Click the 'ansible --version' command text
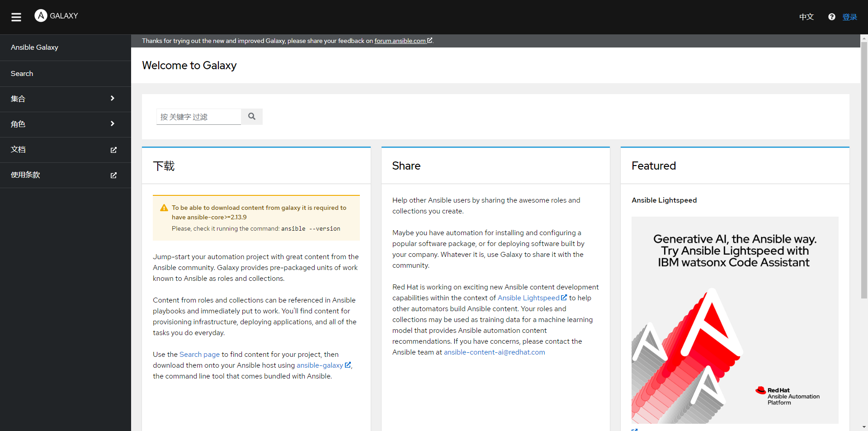The width and height of the screenshot is (868, 431). [x=311, y=228]
